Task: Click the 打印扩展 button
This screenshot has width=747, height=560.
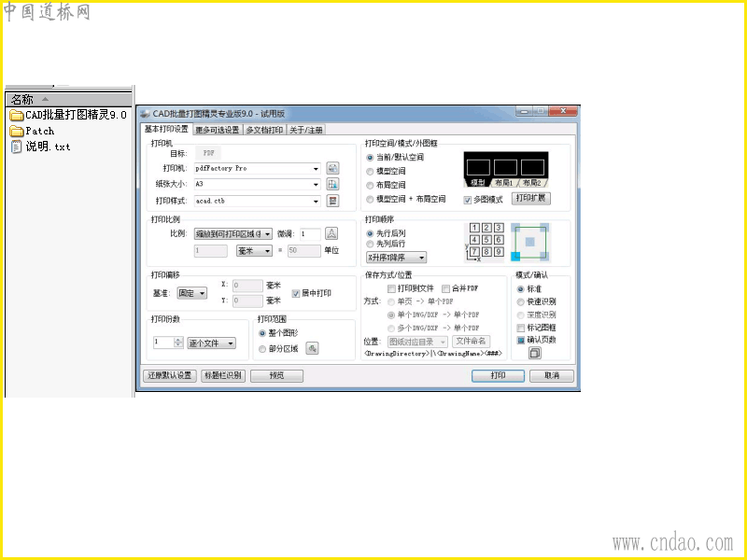Action: (530, 198)
